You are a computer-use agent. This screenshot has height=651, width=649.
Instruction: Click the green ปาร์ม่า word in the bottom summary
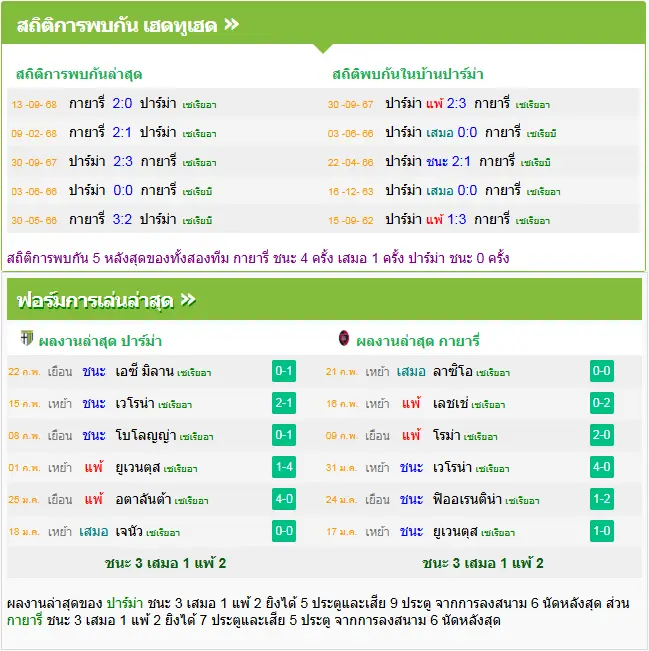(125, 602)
